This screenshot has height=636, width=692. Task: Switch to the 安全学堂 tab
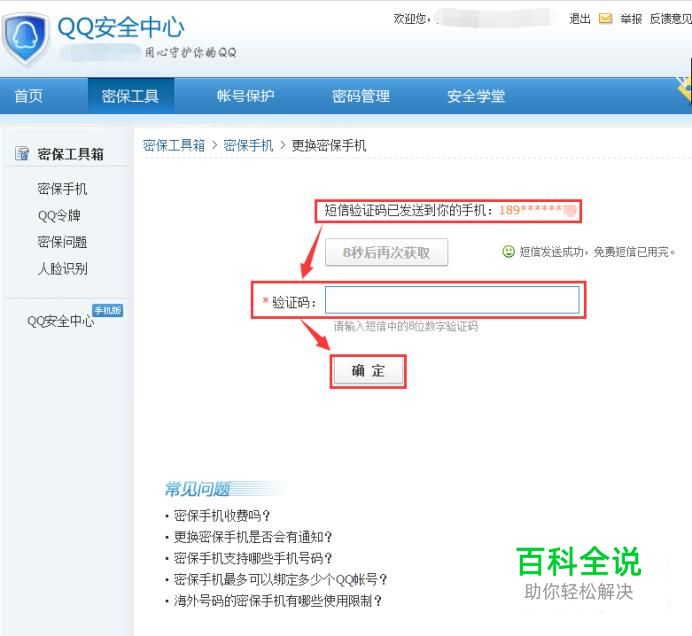(476, 96)
